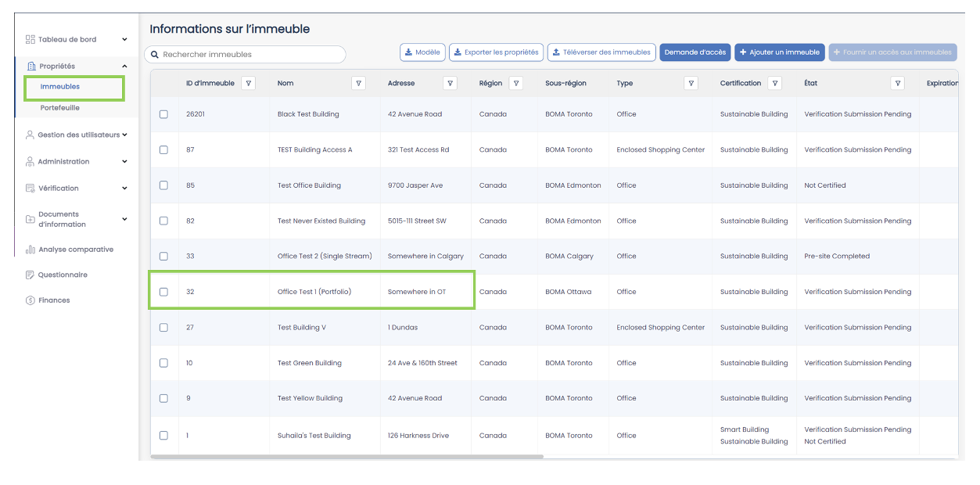Expand the Gestion des utilisateurs chevron
This screenshot has height=485, width=980.
pyautogui.click(x=124, y=135)
